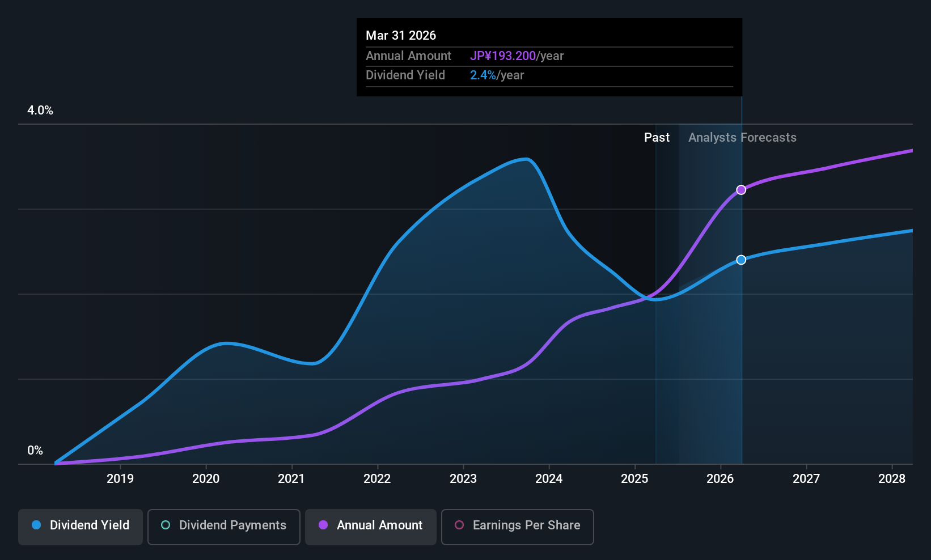
Task: Click the 2021 axis label
Action: (x=291, y=479)
